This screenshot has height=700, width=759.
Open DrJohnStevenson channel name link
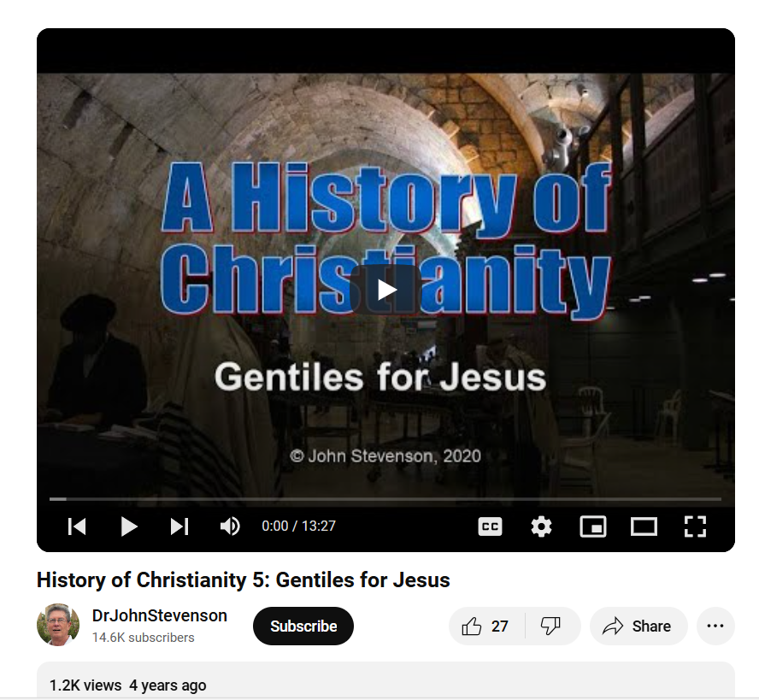159,615
